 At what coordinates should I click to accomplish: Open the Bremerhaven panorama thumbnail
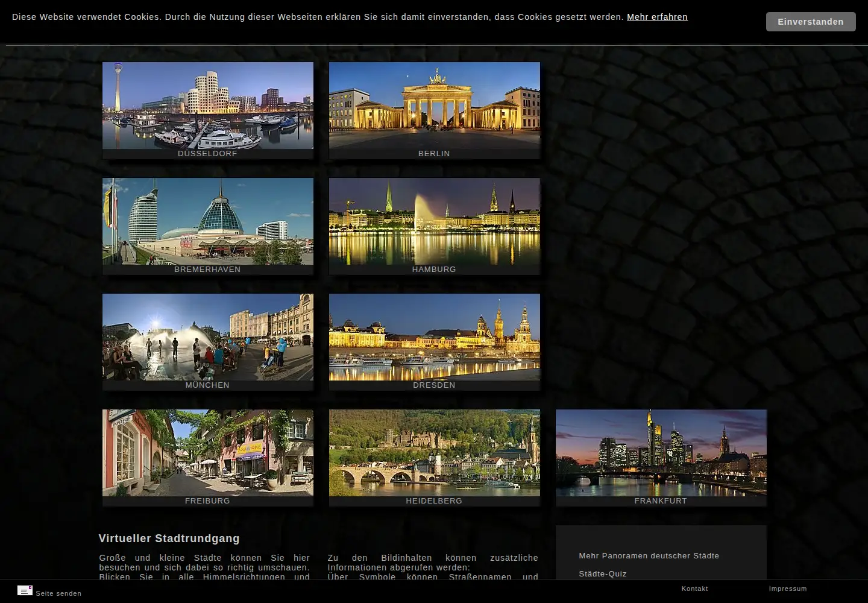[208, 221]
